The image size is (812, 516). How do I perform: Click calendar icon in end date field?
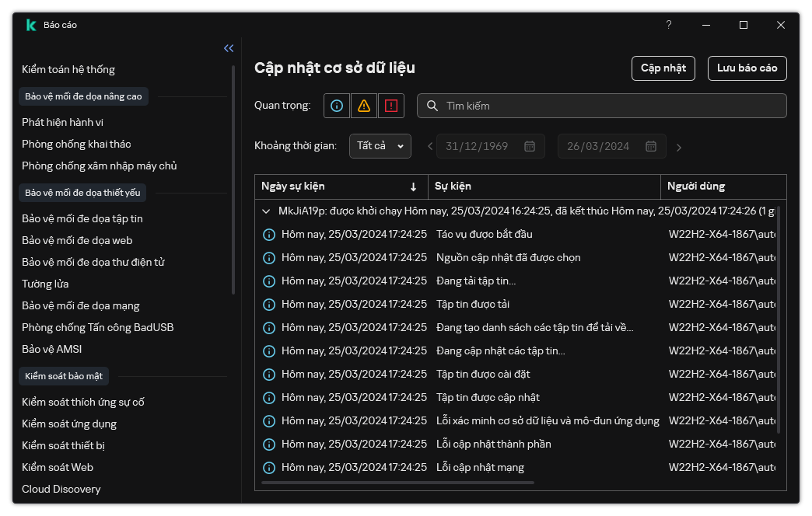point(651,146)
